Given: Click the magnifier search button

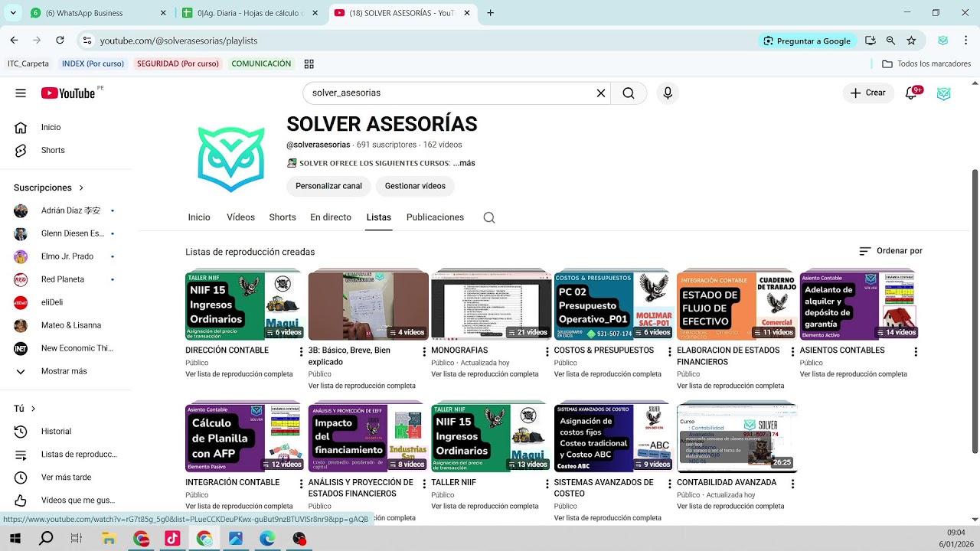Looking at the screenshot, I should coord(629,93).
